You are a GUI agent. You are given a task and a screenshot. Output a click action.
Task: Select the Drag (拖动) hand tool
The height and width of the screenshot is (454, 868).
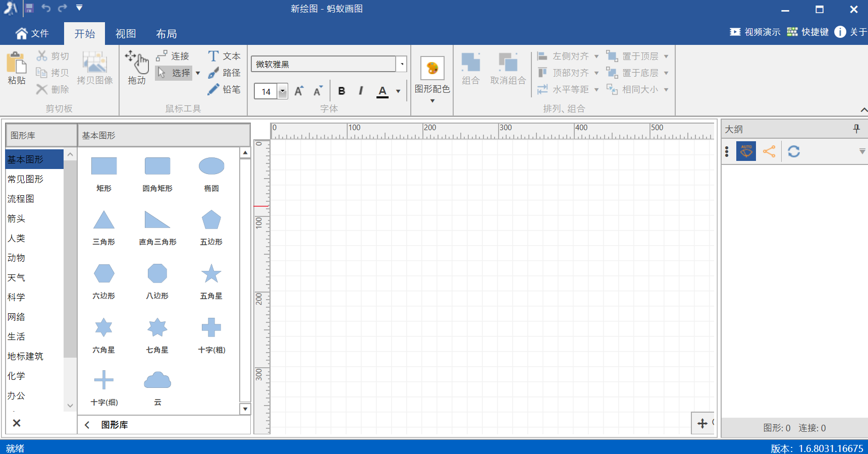137,68
